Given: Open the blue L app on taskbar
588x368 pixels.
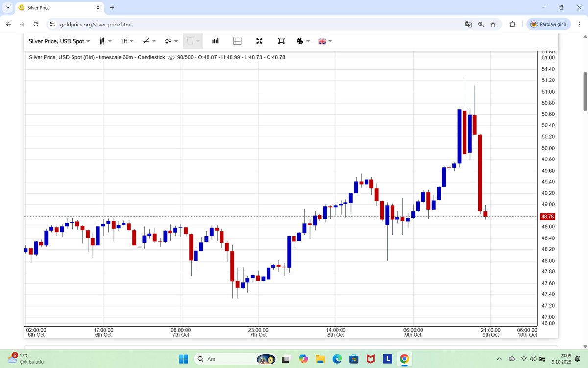Looking at the screenshot, I should tap(388, 359).
